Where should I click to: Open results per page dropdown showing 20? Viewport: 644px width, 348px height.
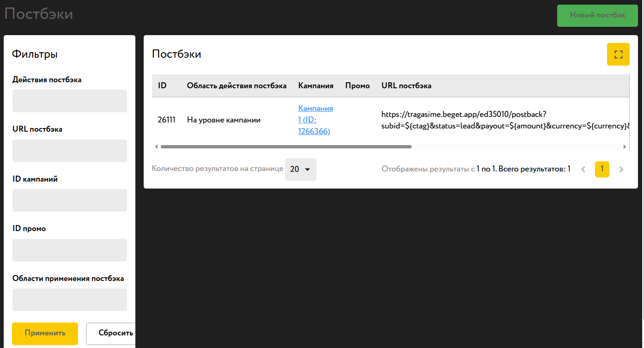pos(301,169)
